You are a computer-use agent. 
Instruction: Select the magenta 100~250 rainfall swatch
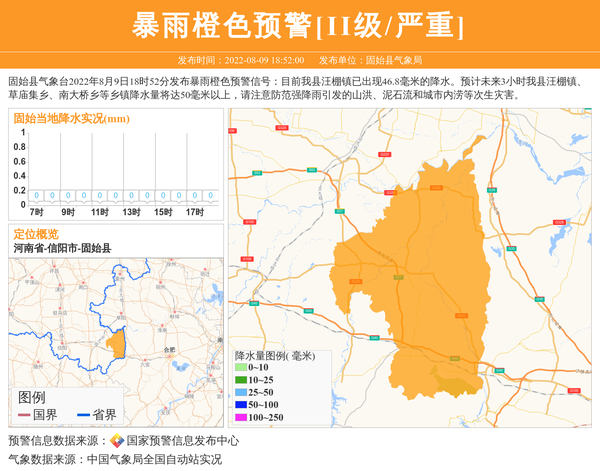(241, 417)
